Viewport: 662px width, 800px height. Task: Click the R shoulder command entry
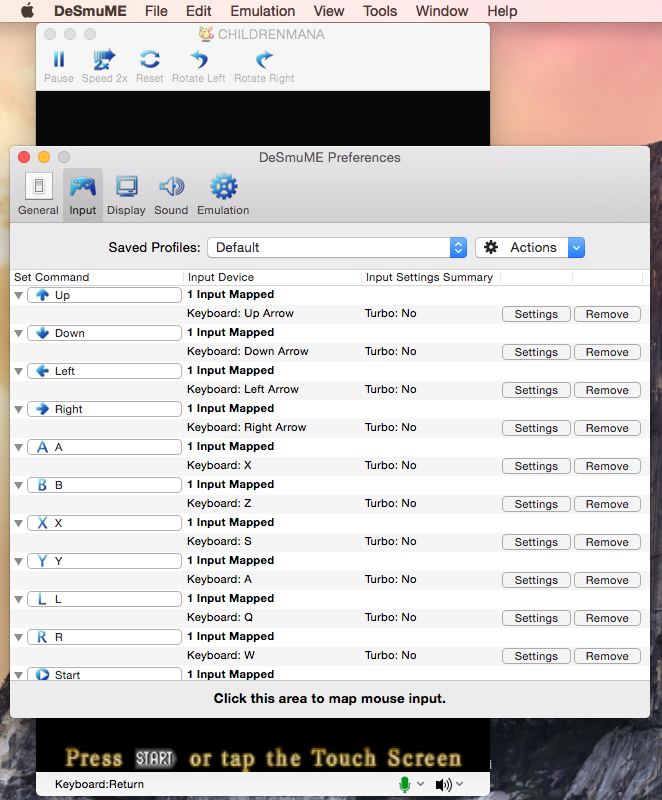(104, 637)
